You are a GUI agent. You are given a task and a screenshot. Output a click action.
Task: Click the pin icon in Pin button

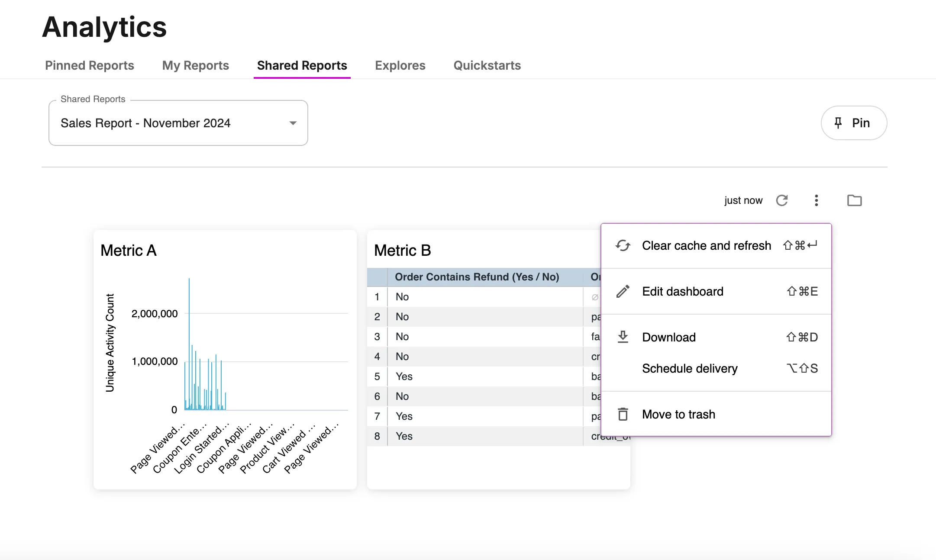pos(838,123)
